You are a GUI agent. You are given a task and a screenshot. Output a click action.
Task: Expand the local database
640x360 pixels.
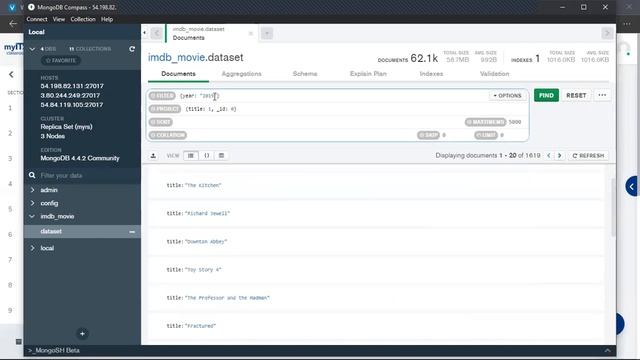32,248
